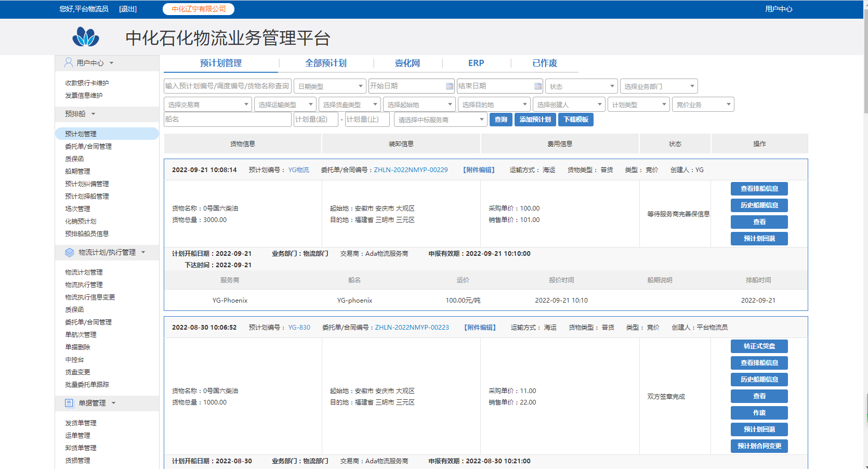868x469 pixels.
Task: Open the 选择交易商 dropdown
Action: click(208, 105)
